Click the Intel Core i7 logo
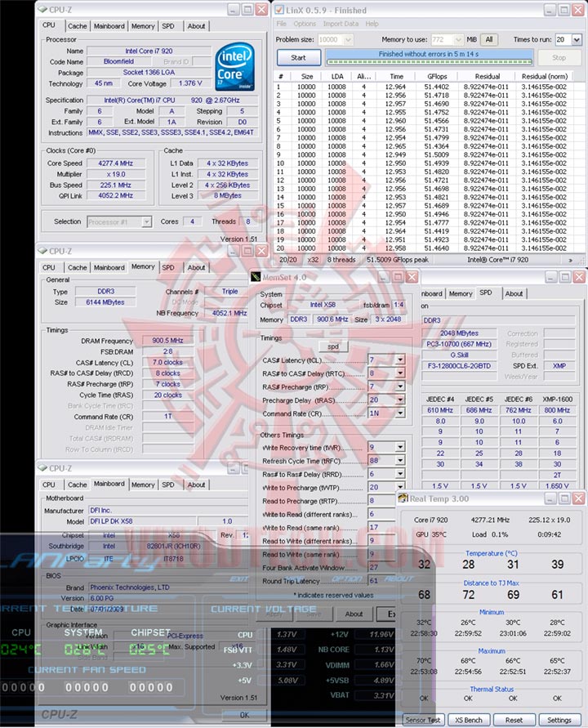 pyautogui.click(x=235, y=66)
